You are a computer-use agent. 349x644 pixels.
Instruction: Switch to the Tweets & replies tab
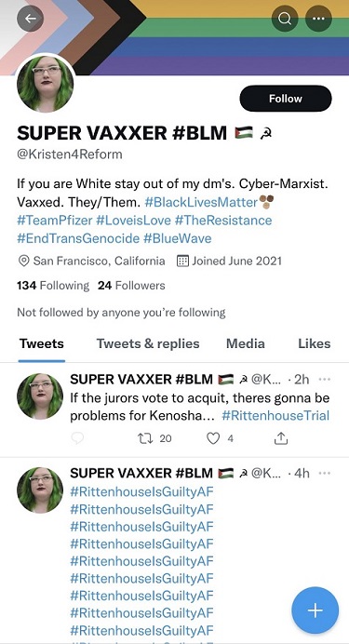coord(148,343)
